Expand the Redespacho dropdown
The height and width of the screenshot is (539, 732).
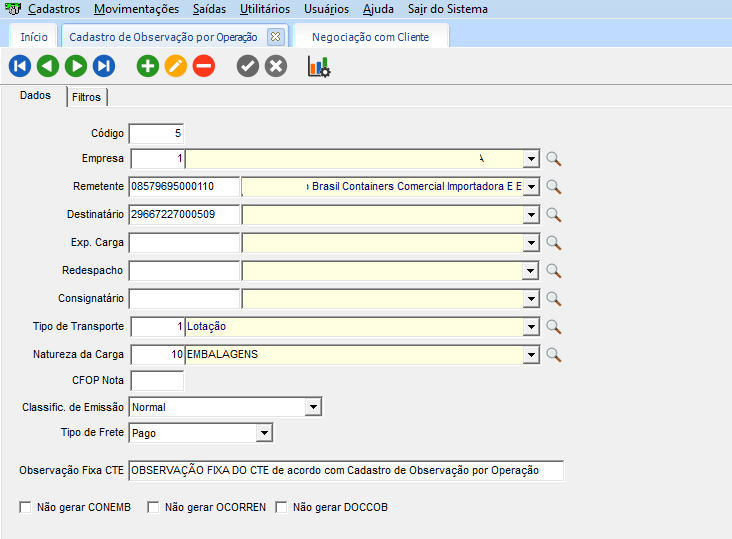pyautogui.click(x=531, y=271)
